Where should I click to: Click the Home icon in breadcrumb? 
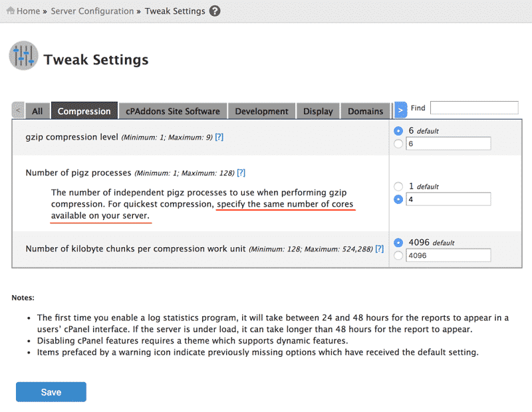click(11, 11)
